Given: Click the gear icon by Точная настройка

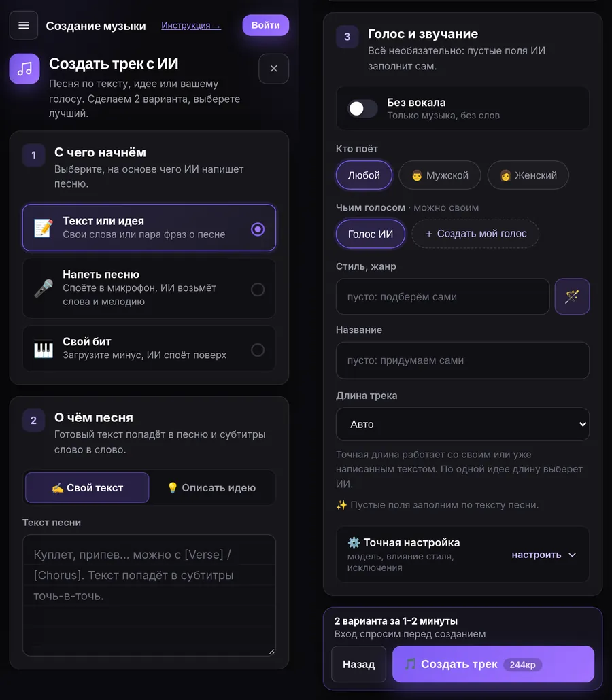Looking at the screenshot, I should (354, 542).
